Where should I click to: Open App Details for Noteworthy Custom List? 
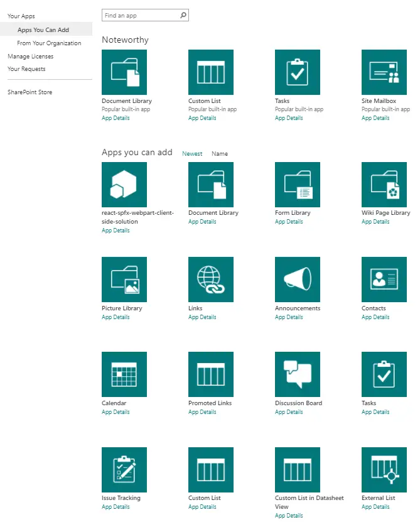click(x=202, y=118)
